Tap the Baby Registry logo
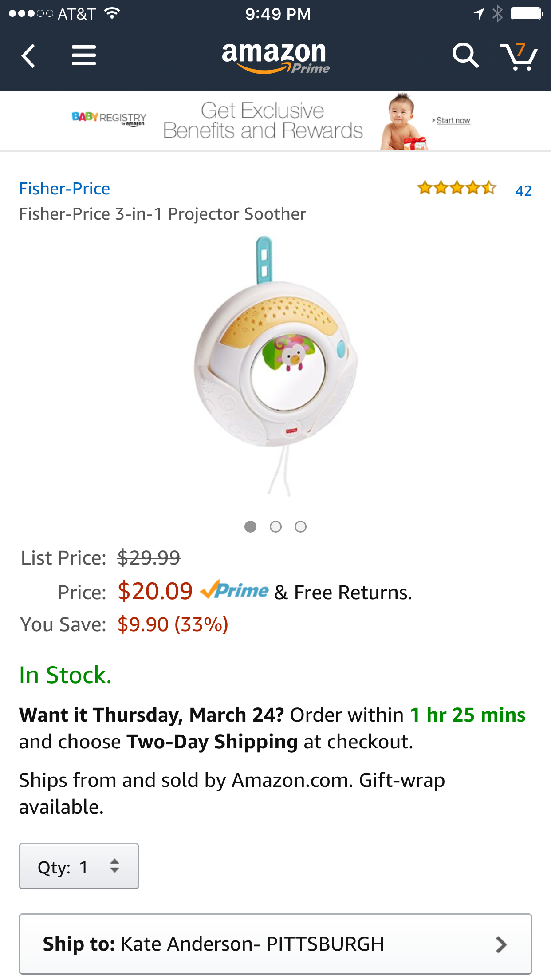The width and height of the screenshot is (551, 980). click(x=109, y=119)
